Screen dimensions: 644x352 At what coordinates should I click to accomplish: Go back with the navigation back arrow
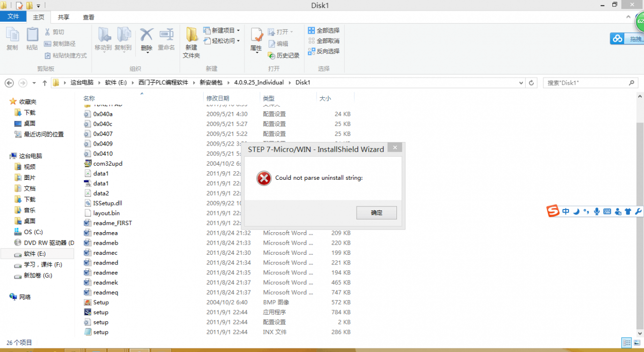9,83
